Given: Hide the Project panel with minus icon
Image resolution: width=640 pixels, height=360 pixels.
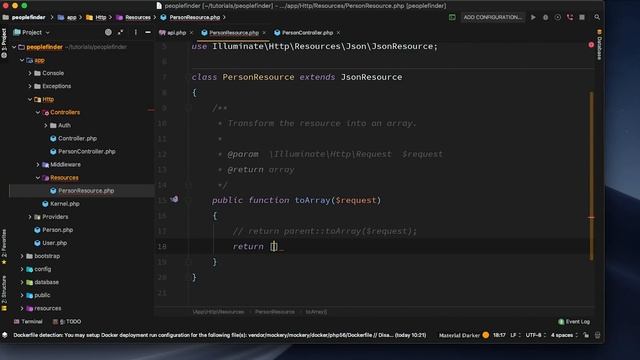Looking at the screenshot, I should (148, 32).
